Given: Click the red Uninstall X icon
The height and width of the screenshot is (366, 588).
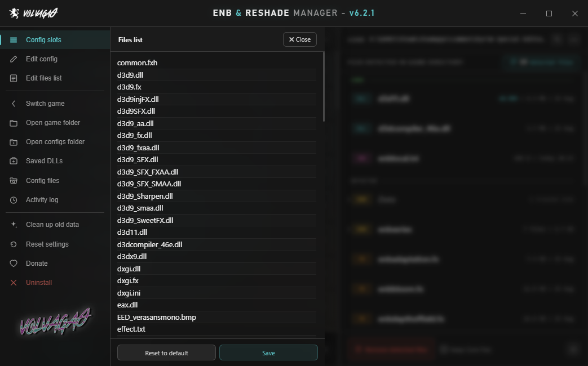Looking at the screenshot, I should tap(14, 283).
